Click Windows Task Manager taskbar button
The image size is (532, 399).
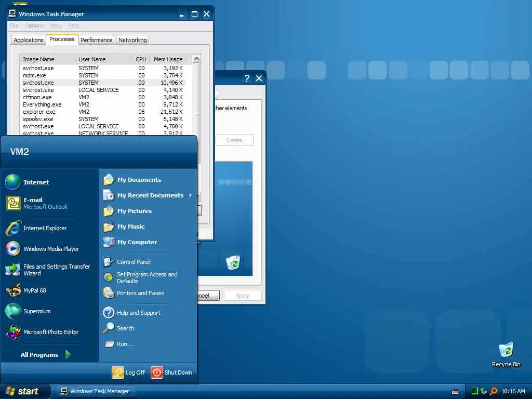(96, 391)
